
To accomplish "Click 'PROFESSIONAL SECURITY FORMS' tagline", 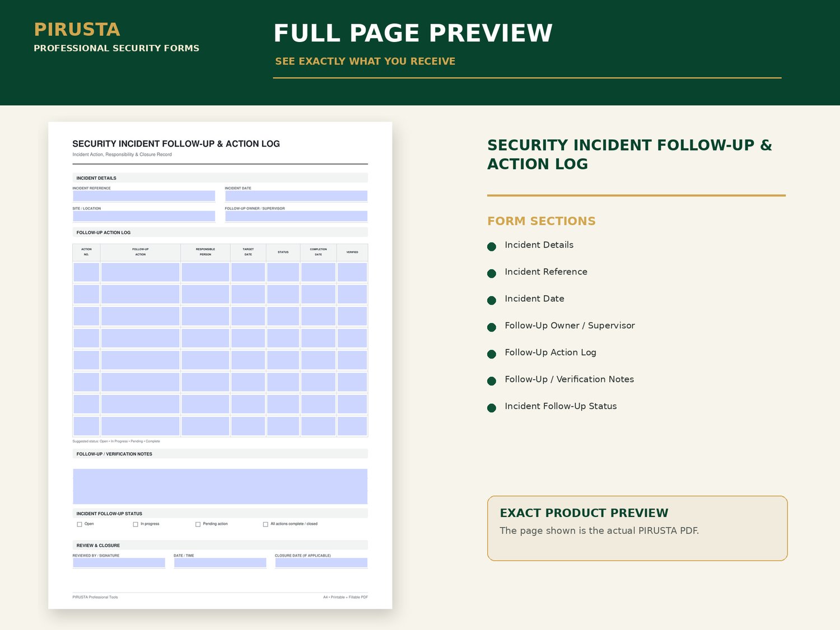I will click(116, 48).
